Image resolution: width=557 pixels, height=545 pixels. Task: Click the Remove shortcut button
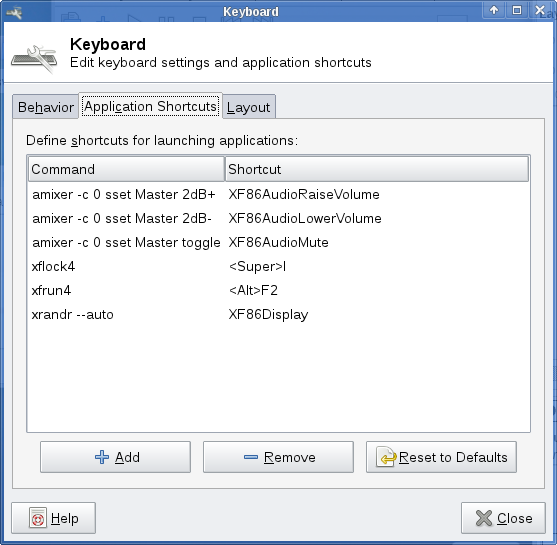[278, 457]
